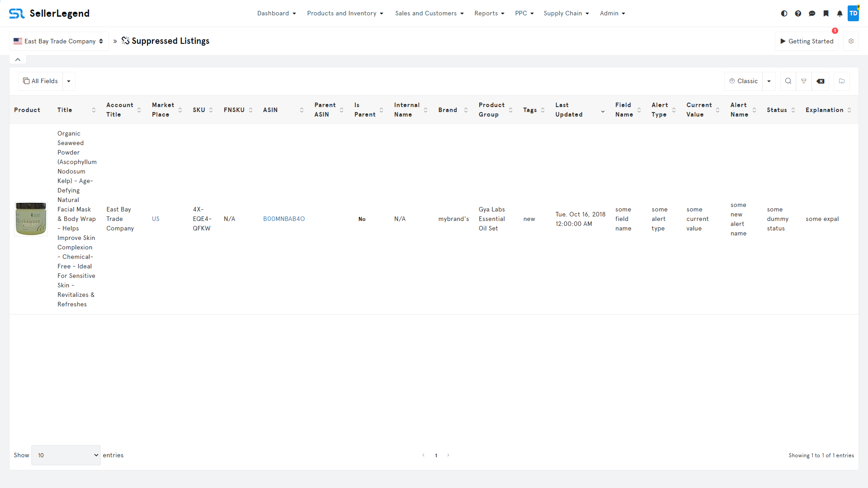Open the Reports menu

(489, 13)
